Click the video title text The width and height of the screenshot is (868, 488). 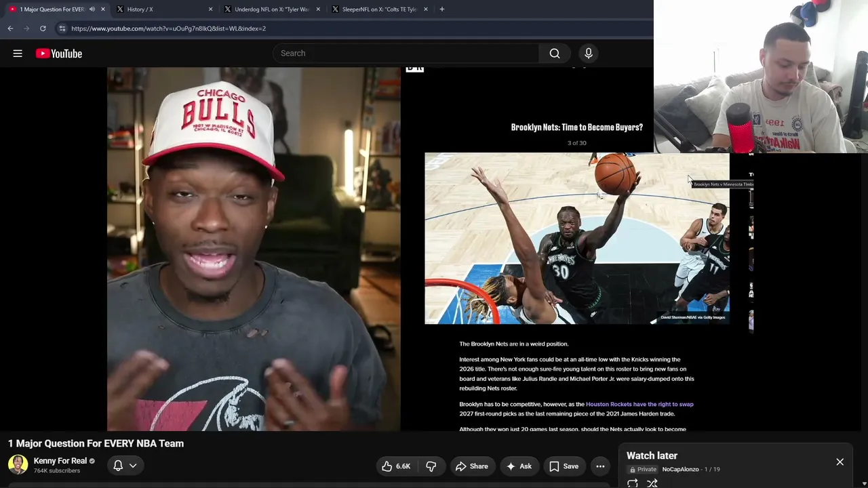(x=96, y=443)
